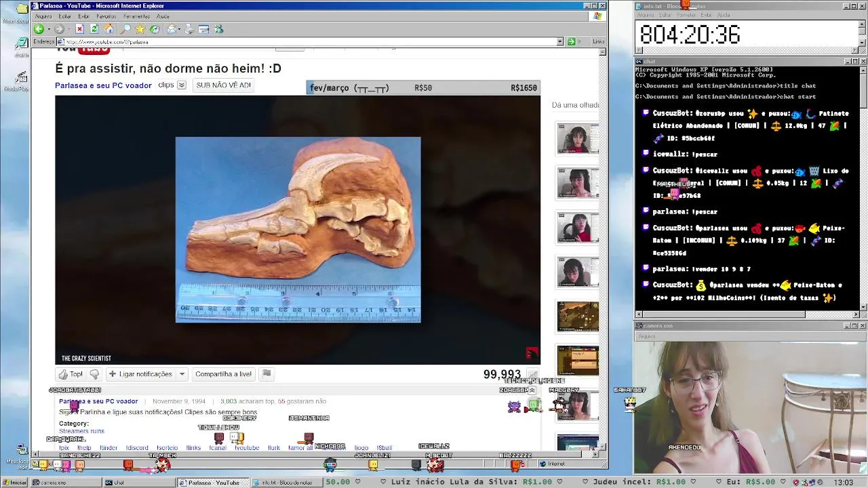Viewport: 868px width, 488px height.
Task: Expand the Mail icon dropdown arrow
Action: (180, 29)
